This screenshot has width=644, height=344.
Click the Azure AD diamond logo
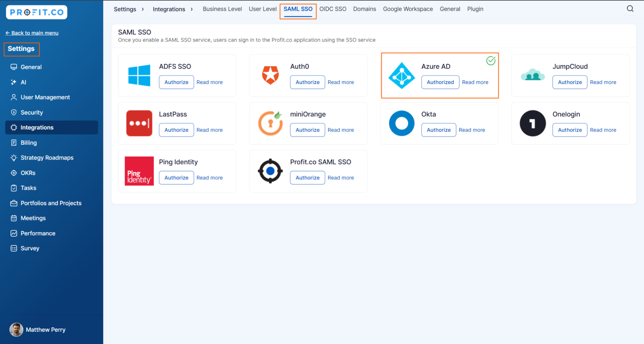click(401, 76)
